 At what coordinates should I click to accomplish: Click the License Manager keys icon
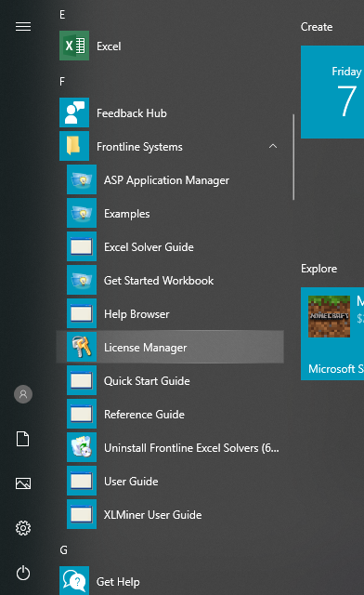coord(82,347)
